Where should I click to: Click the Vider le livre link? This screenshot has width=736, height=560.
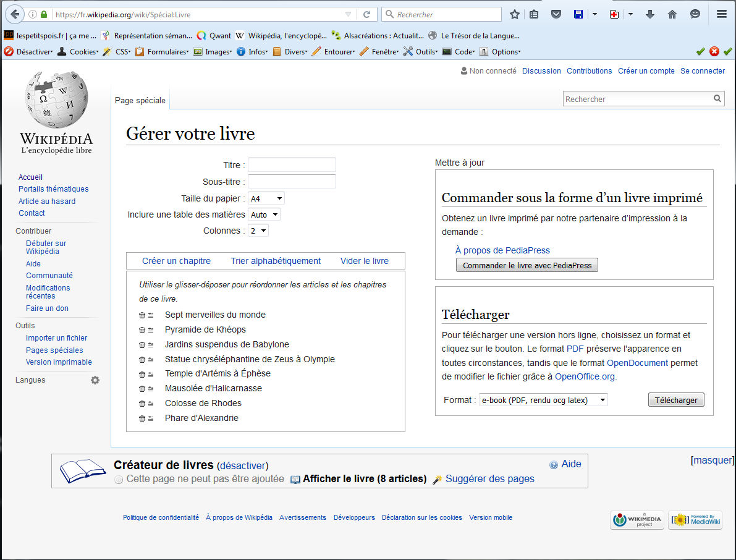364,261
